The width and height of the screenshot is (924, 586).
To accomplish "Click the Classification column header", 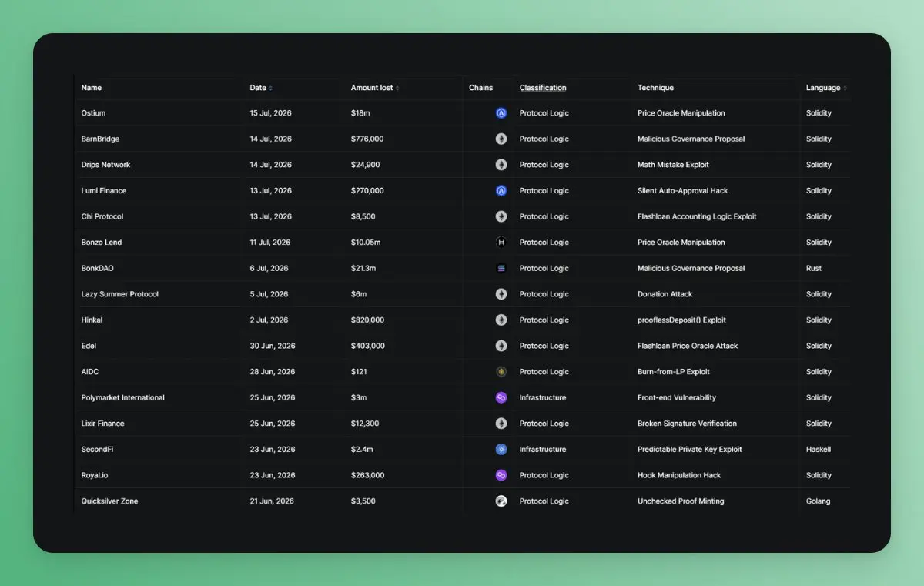I will click(x=543, y=88).
